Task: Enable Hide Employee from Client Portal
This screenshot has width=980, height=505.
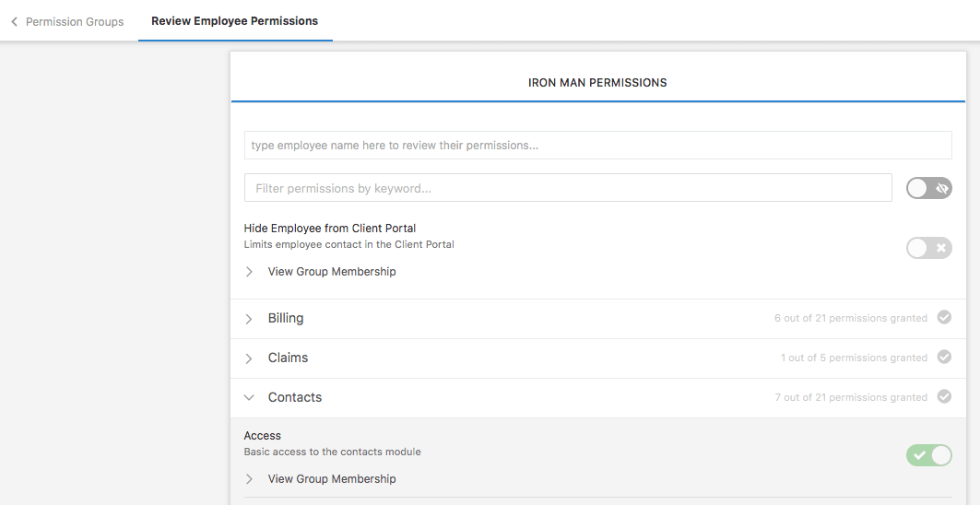Action: coord(928,248)
